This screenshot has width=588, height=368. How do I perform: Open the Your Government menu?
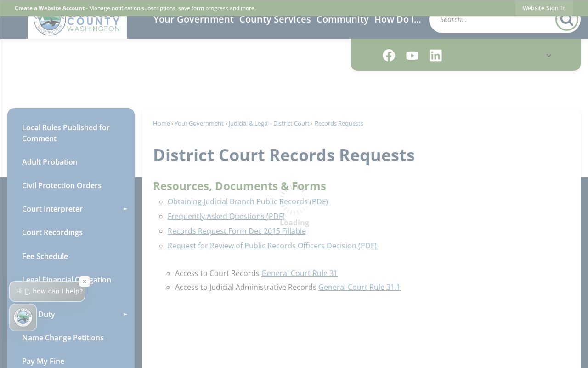click(x=193, y=19)
